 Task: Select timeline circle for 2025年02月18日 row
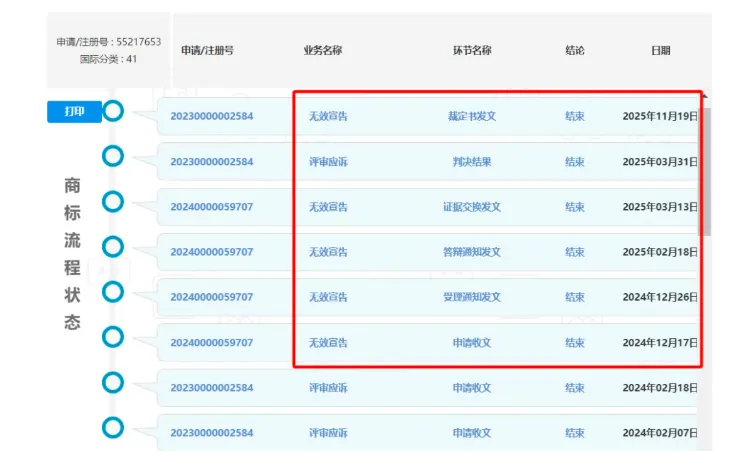[x=113, y=247]
